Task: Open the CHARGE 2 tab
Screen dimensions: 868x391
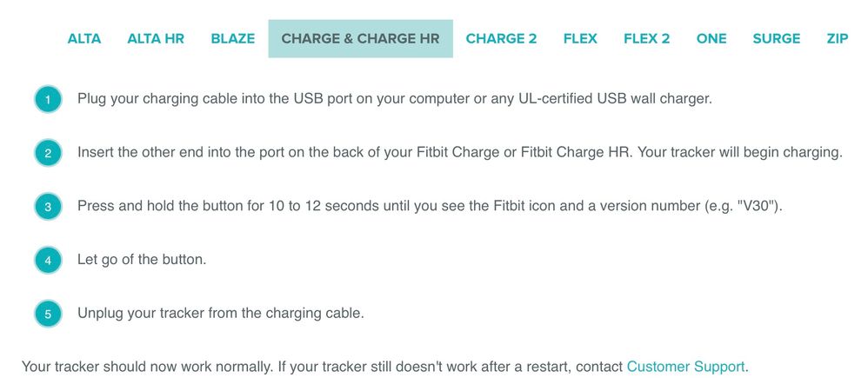Action: 501,39
